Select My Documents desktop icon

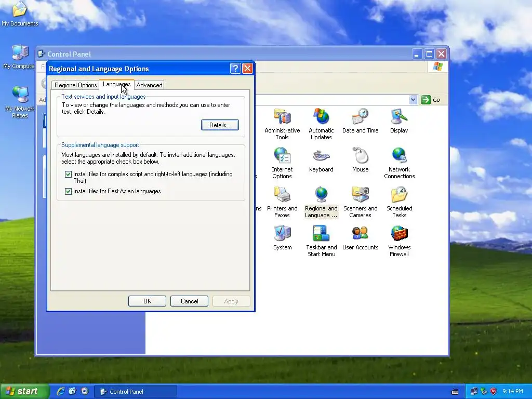(x=20, y=14)
